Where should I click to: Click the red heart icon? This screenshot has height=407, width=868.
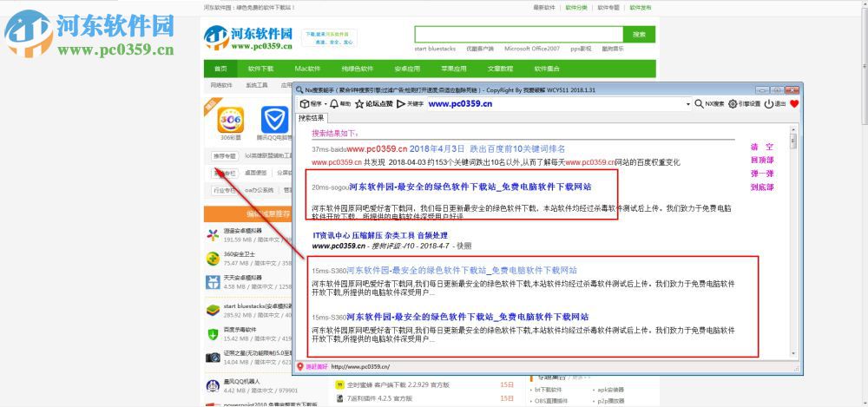pos(794,103)
